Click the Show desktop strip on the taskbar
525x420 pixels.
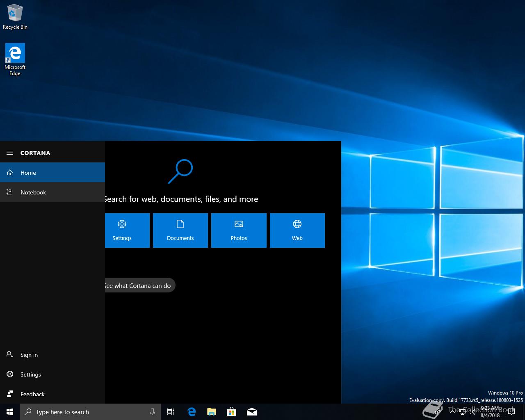point(524,412)
